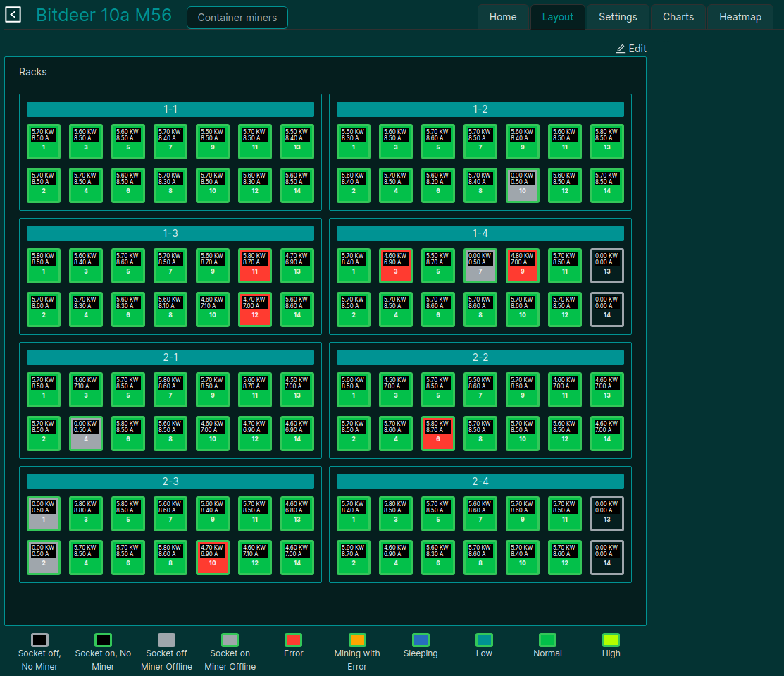Click the lime High legend swatch
This screenshot has height=676, width=784.
611,640
